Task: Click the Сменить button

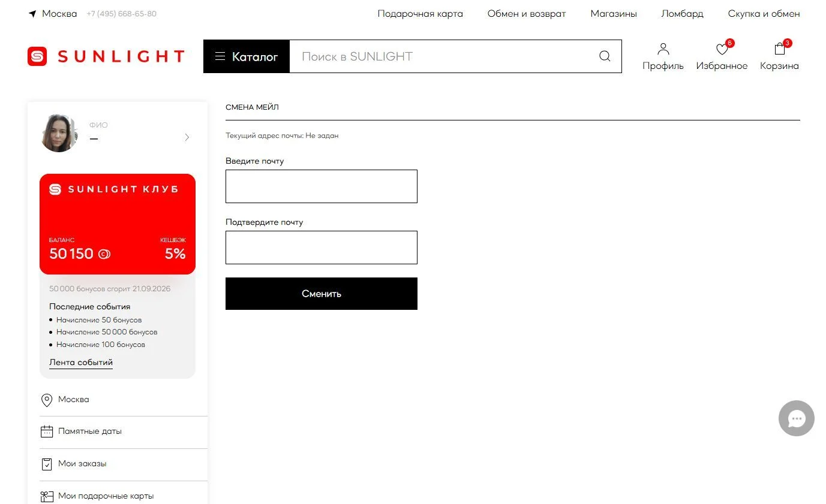Action: [x=322, y=294]
